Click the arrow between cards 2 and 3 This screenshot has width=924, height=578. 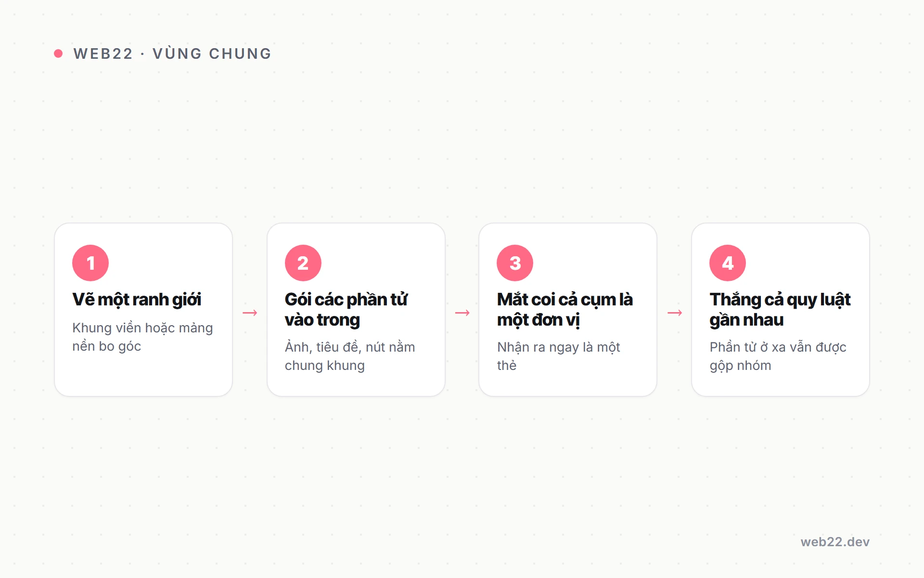pyautogui.click(x=462, y=313)
